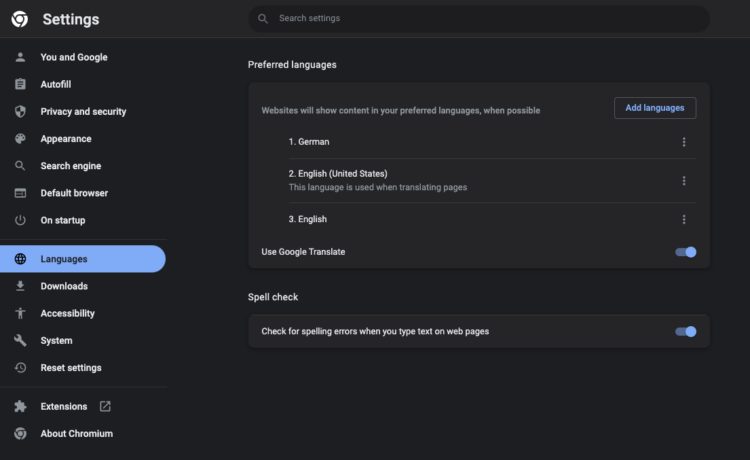
Task: Select the System settings section
Action: coord(56,340)
